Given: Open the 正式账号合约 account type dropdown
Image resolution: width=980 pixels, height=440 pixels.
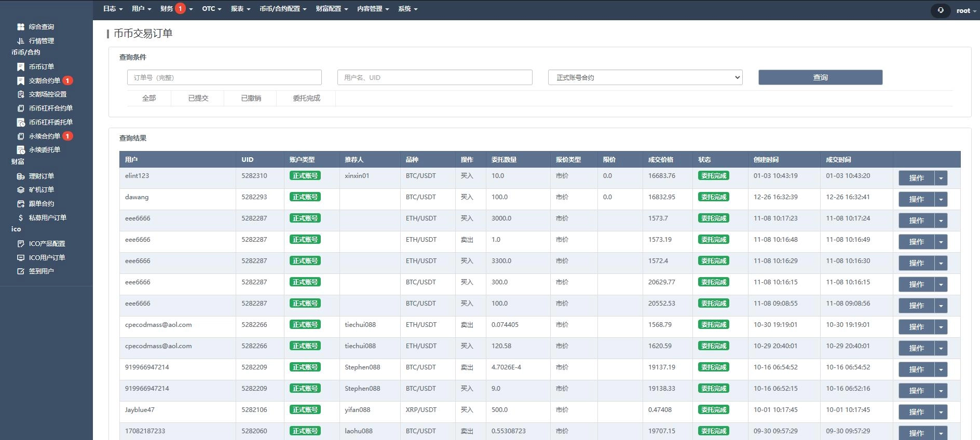Looking at the screenshot, I should [x=645, y=77].
